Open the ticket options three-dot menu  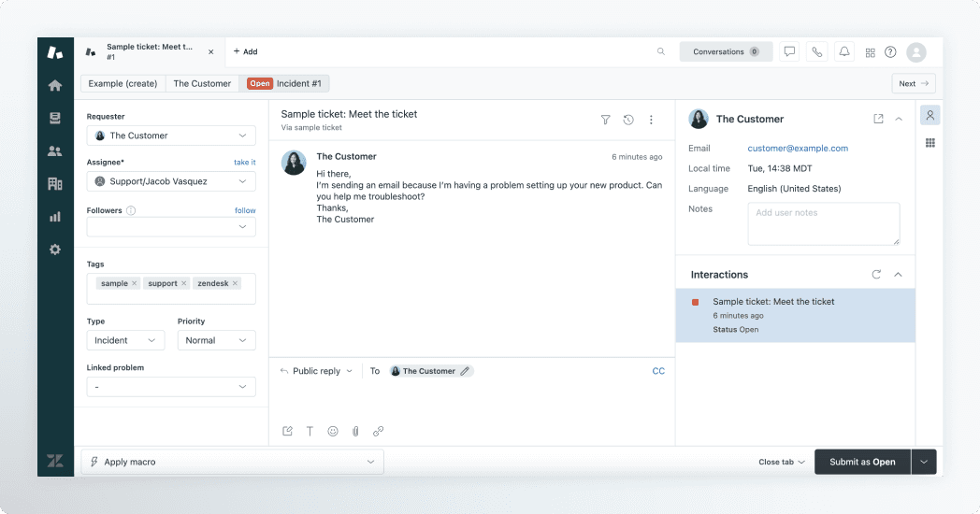(x=651, y=120)
